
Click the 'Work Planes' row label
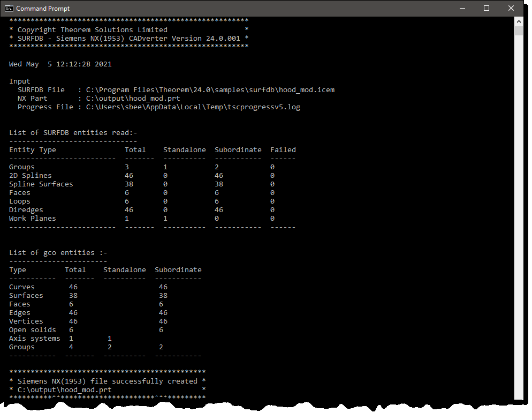click(x=33, y=219)
